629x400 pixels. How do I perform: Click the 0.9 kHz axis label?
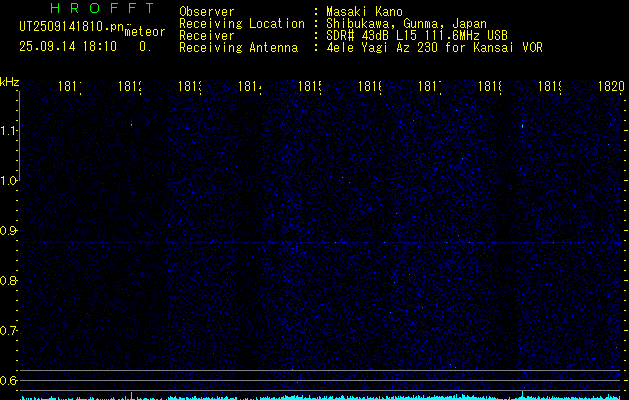click(8, 231)
